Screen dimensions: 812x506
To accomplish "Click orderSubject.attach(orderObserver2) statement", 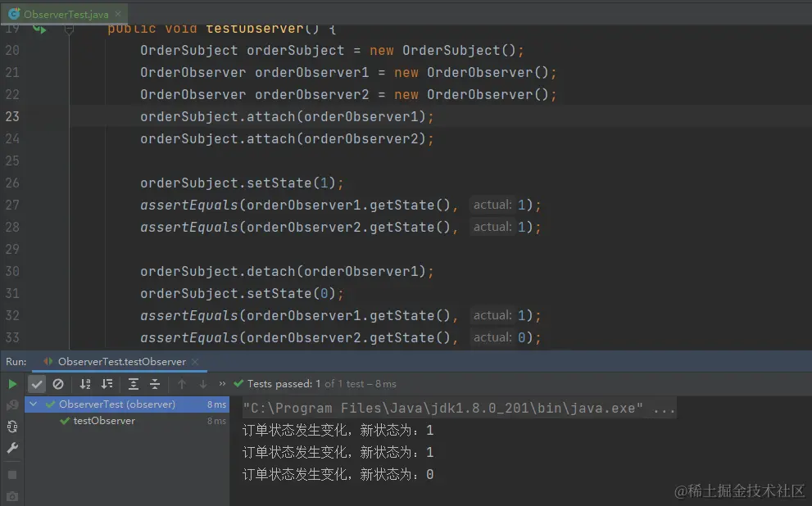I will coord(287,139).
